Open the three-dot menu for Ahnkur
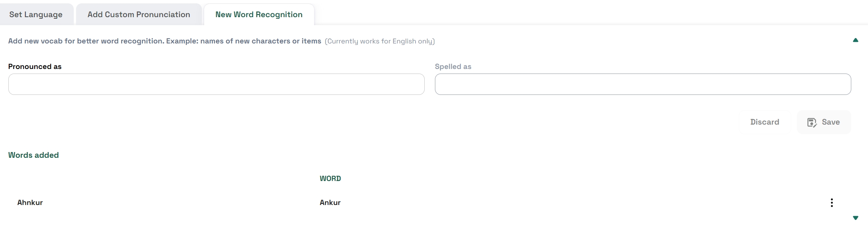Image resolution: width=868 pixels, height=229 pixels. point(832,203)
